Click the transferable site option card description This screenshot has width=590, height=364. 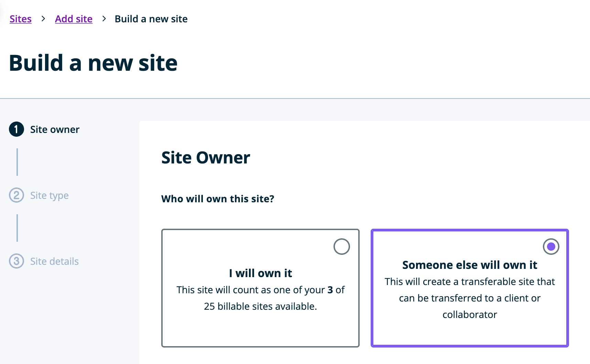click(x=470, y=298)
